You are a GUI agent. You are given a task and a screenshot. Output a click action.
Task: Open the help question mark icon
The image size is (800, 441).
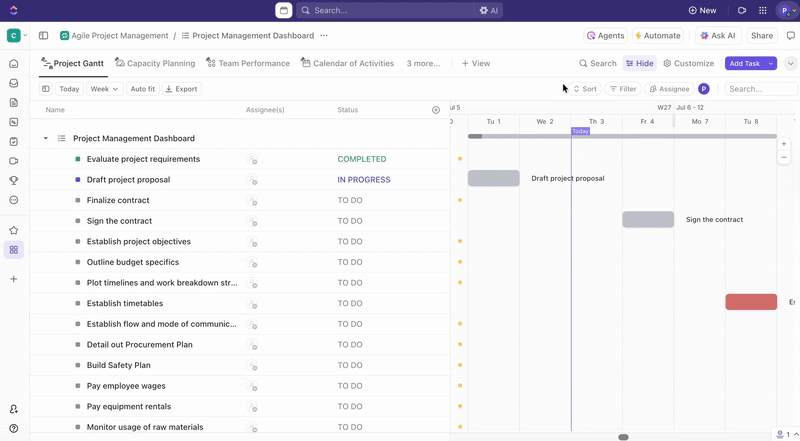tap(14, 428)
